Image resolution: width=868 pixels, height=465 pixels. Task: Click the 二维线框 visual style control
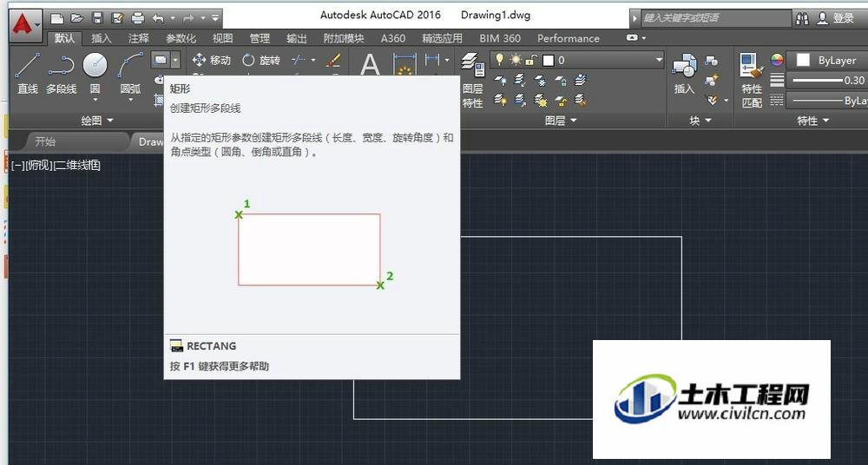pos(77,165)
